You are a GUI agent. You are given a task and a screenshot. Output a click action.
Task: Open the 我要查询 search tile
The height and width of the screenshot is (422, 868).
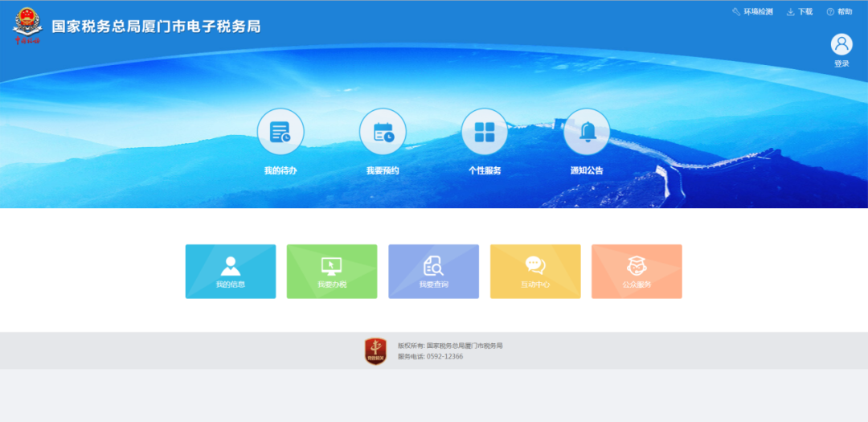[x=434, y=272]
